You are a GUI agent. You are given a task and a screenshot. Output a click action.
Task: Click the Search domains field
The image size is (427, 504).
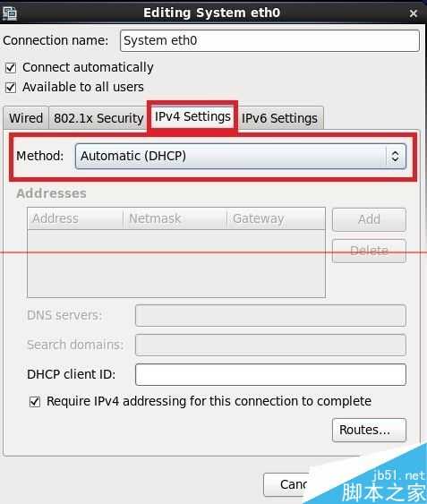[270, 346]
